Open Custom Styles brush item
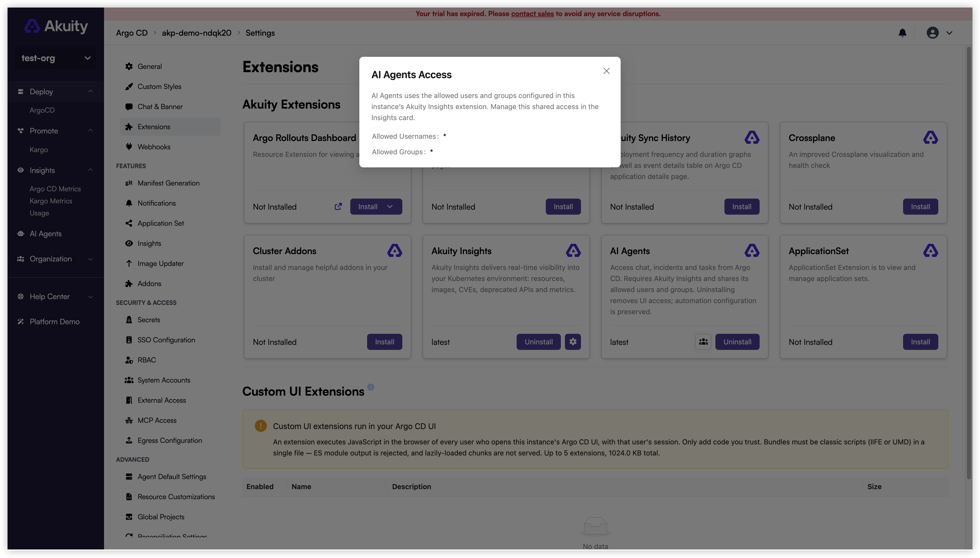The width and height of the screenshot is (980, 558). pyautogui.click(x=170, y=87)
